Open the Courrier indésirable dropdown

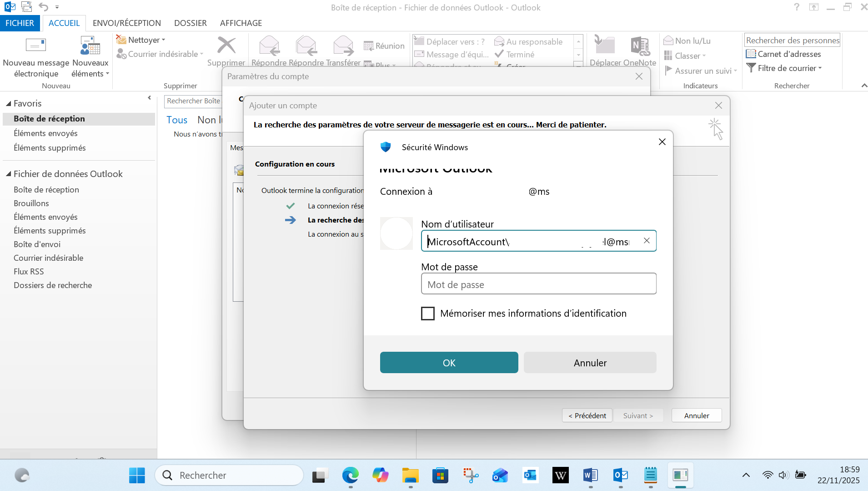click(160, 54)
